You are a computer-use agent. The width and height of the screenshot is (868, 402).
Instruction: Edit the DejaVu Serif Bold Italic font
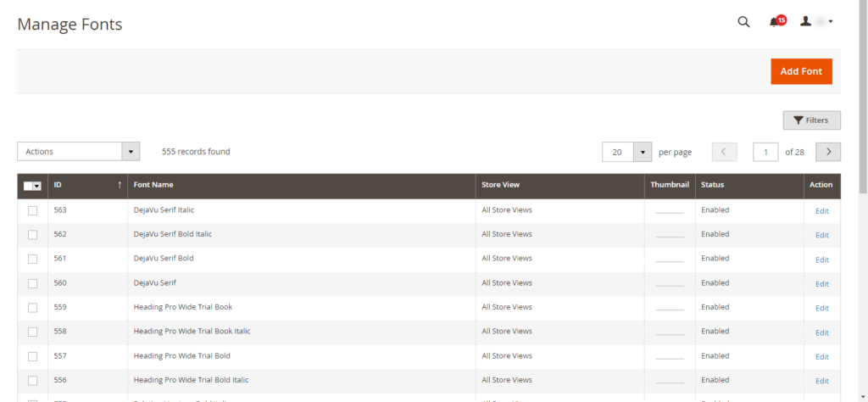click(821, 235)
